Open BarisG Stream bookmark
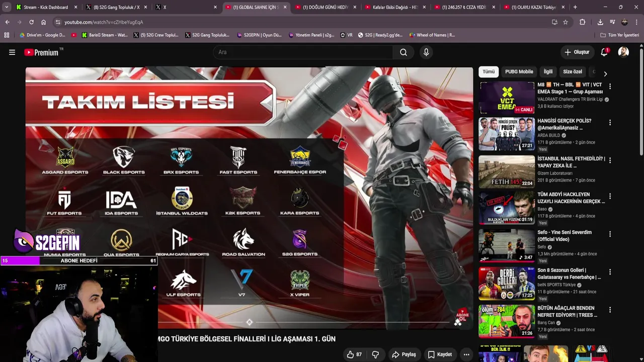The width and height of the screenshot is (644, 362). pyautogui.click(x=105, y=35)
